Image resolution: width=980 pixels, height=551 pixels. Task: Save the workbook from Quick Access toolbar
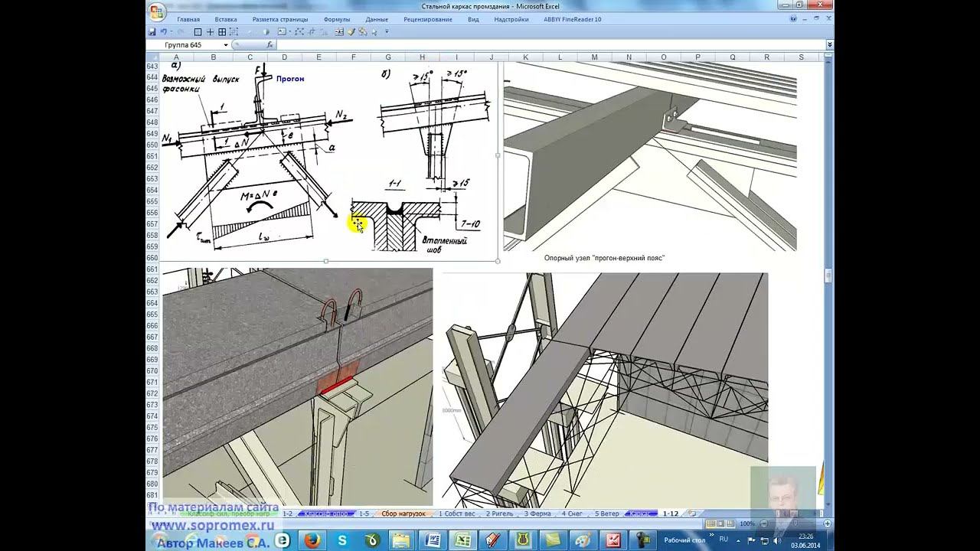pos(152,32)
